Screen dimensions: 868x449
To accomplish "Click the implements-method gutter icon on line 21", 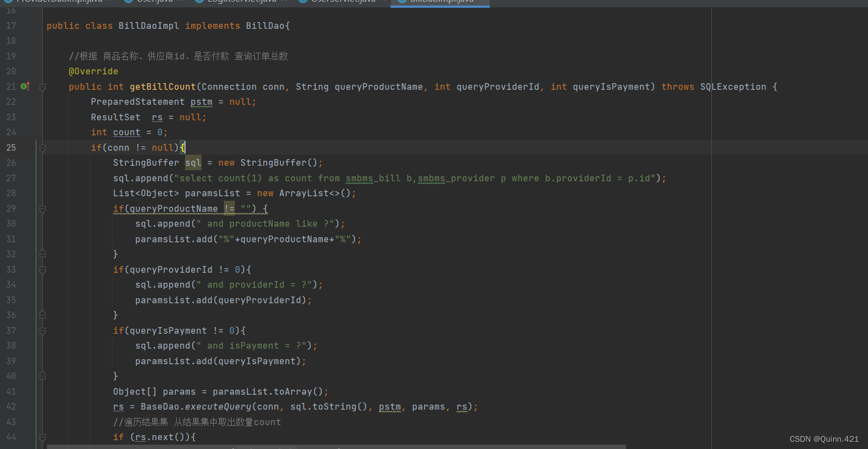I will pyautogui.click(x=25, y=86).
